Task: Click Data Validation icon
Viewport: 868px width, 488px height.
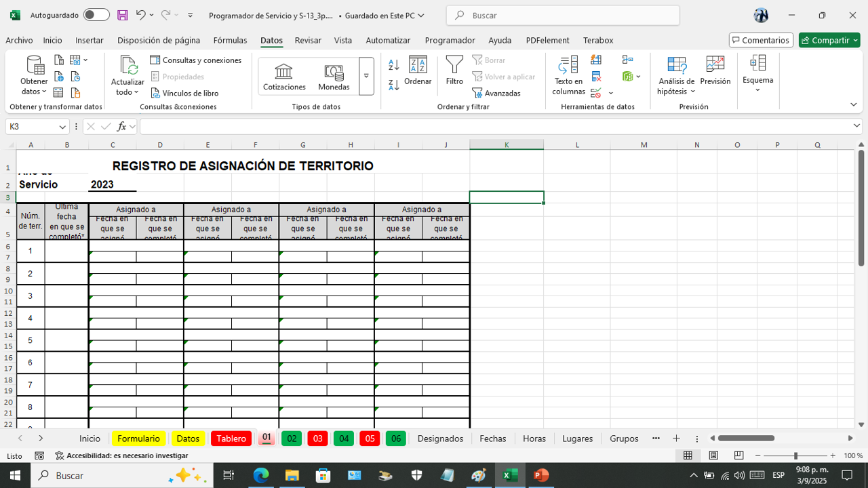Action: coord(596,93)
